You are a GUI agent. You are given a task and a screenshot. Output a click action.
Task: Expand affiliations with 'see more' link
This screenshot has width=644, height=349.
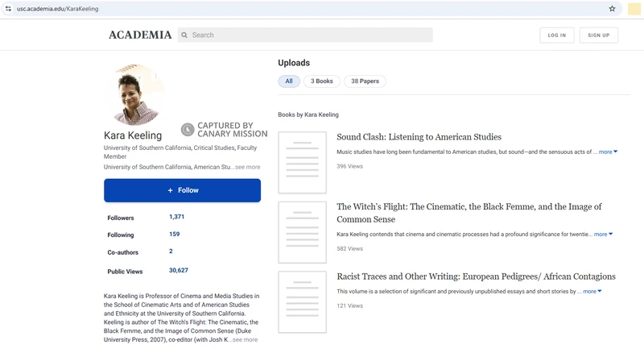248,167
